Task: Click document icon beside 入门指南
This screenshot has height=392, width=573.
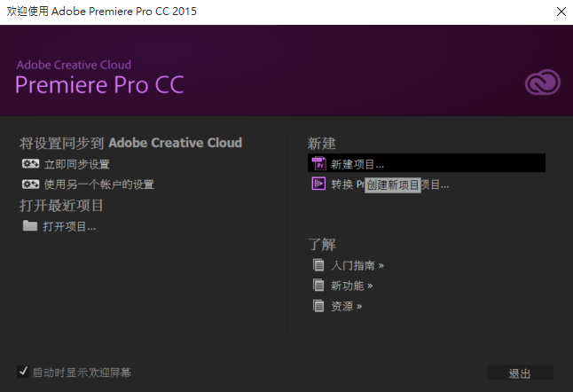Action: 318,265
